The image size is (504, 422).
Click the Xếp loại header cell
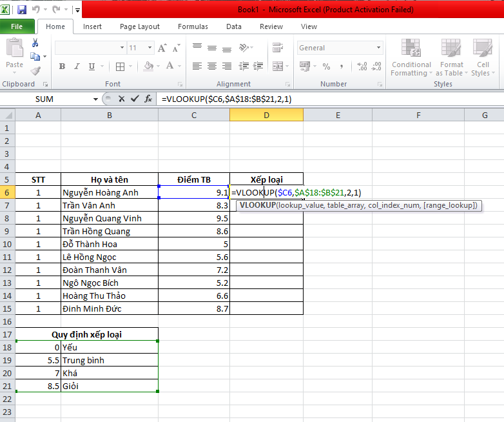pos(266,179)
